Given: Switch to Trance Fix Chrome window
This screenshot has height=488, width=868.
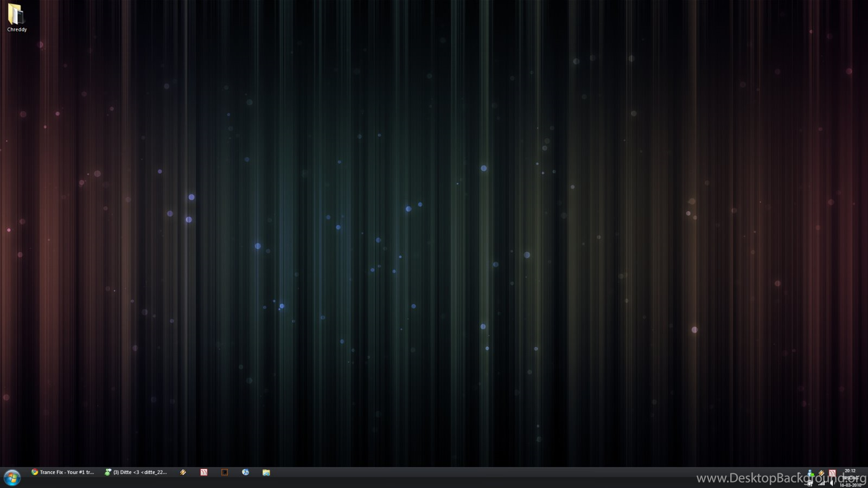Looking at the screenshot, I should (62, 472).
